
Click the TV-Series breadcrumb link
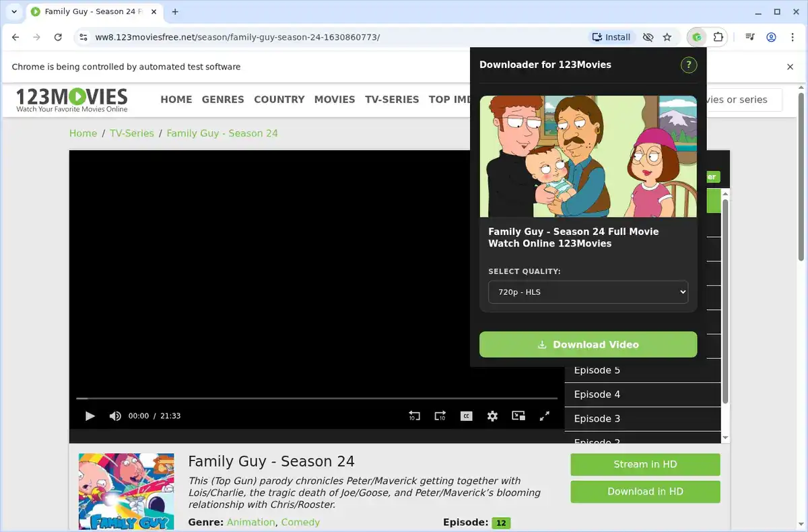(132, 133)
